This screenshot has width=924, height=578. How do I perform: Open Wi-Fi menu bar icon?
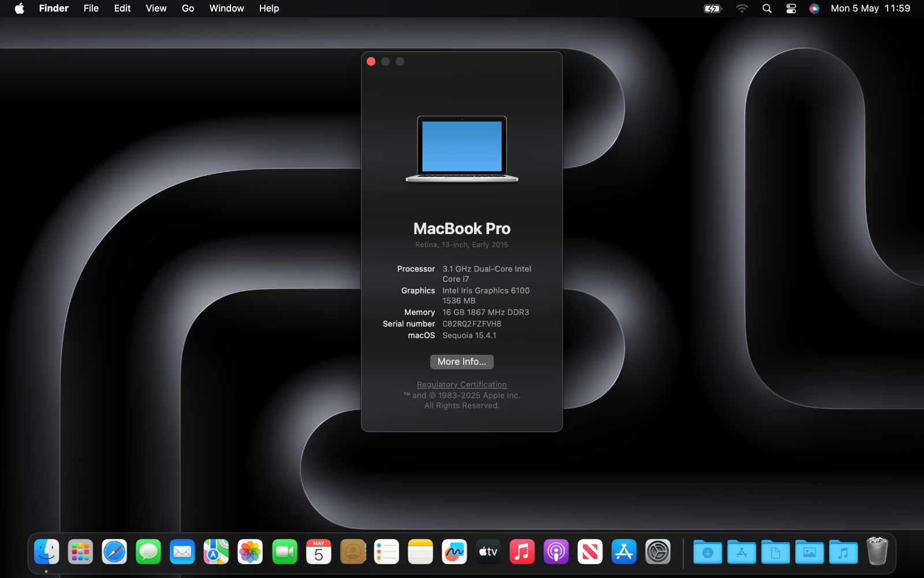[x=742, y=8]
